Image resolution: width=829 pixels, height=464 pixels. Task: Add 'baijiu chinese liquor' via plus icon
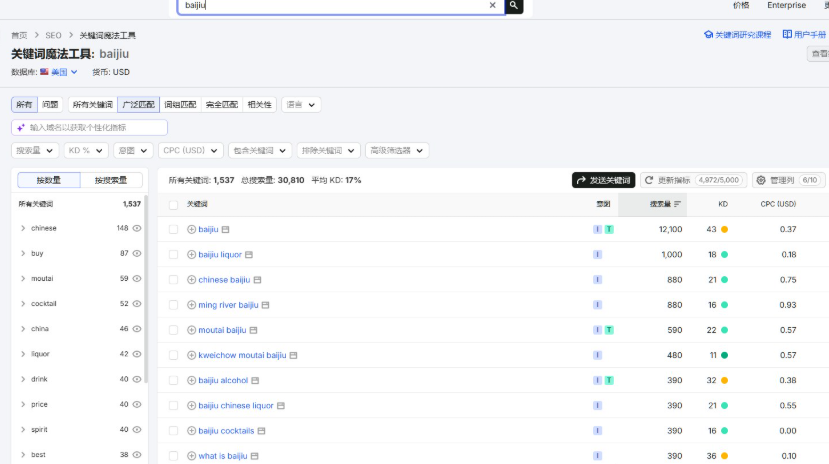[x=191, y=406]
